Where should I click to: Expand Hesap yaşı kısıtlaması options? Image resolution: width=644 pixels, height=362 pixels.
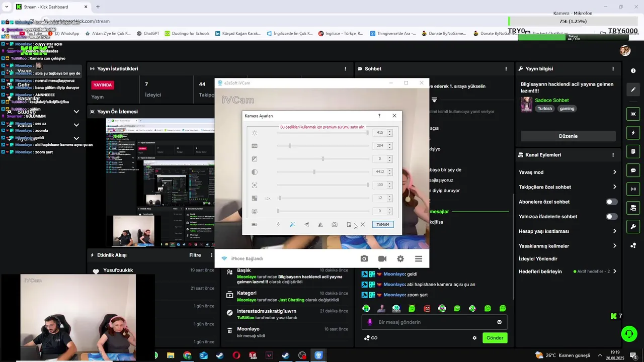click(x=568, y=231)
